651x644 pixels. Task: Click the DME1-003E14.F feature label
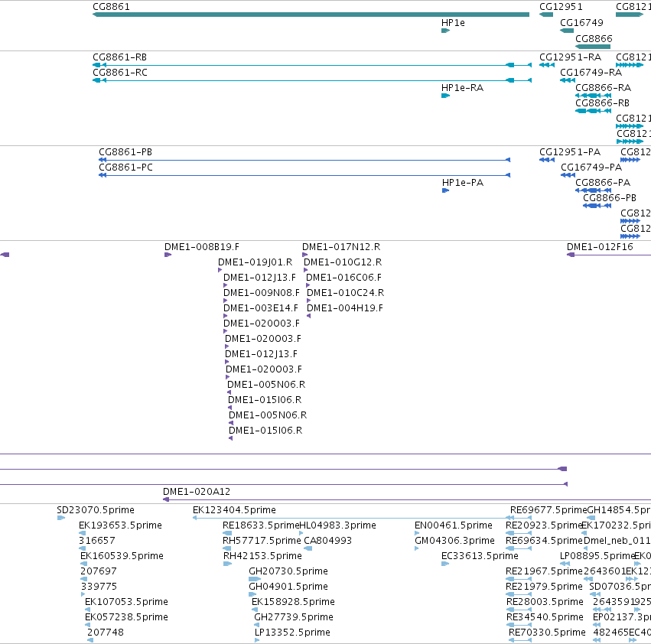261,308
